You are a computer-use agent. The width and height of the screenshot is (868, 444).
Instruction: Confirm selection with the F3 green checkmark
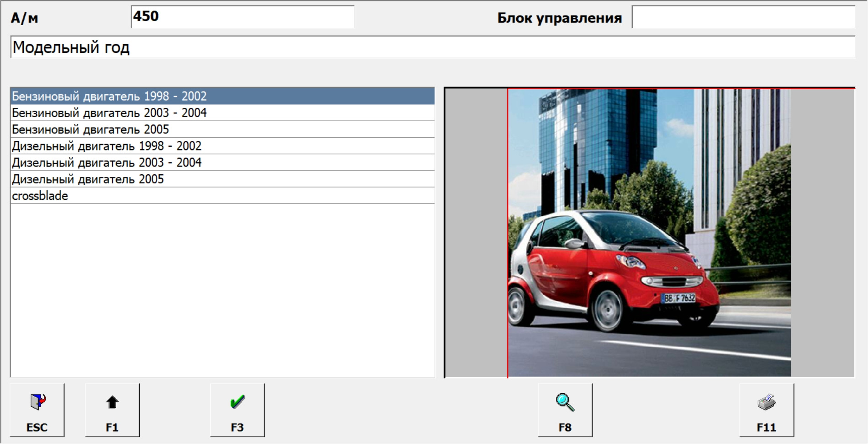238,410
